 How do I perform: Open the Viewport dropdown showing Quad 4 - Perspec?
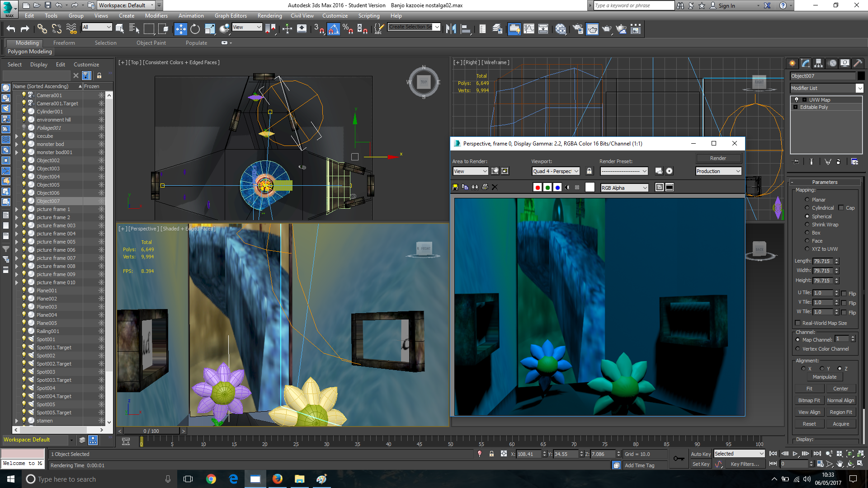[x=555, y=171]
